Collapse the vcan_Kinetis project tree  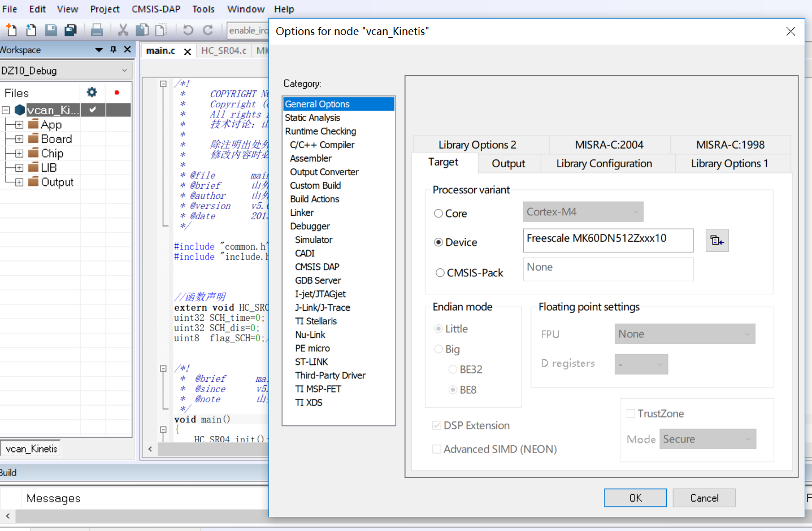[x=6, y=110]
